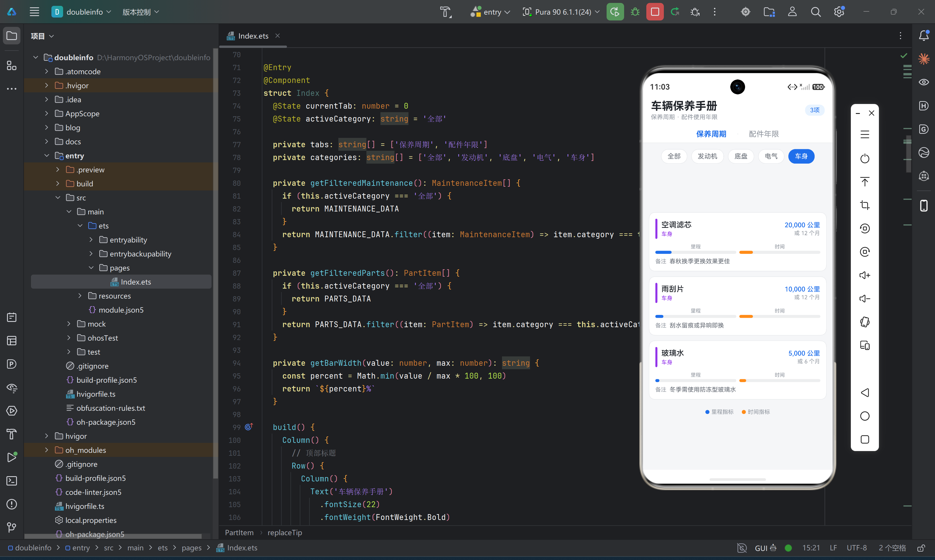The image size is (935, 560).
Task: Click 空调滤芯 mileage progress bar
Action: point(695,252)
